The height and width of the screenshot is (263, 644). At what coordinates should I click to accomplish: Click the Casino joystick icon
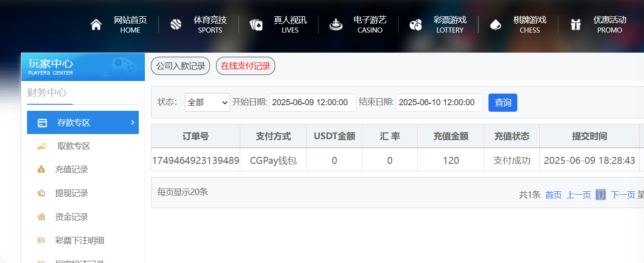coord(335,25)
